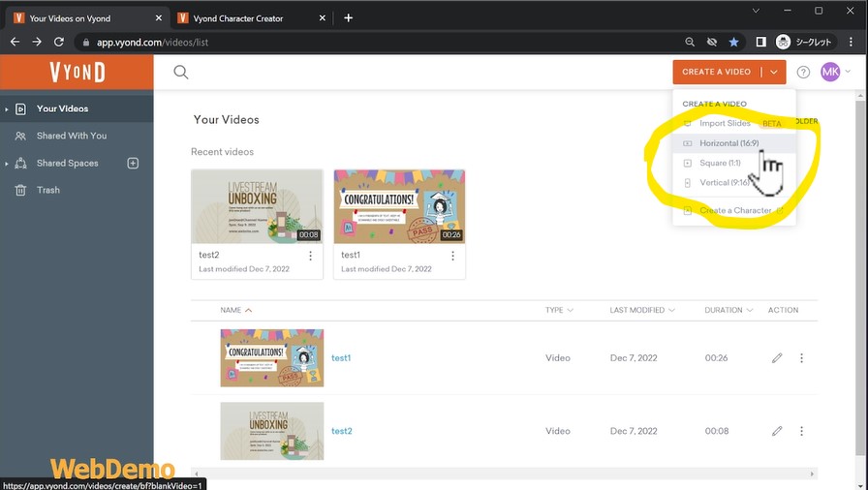Bookmark page with the star icon

point(733,42)
